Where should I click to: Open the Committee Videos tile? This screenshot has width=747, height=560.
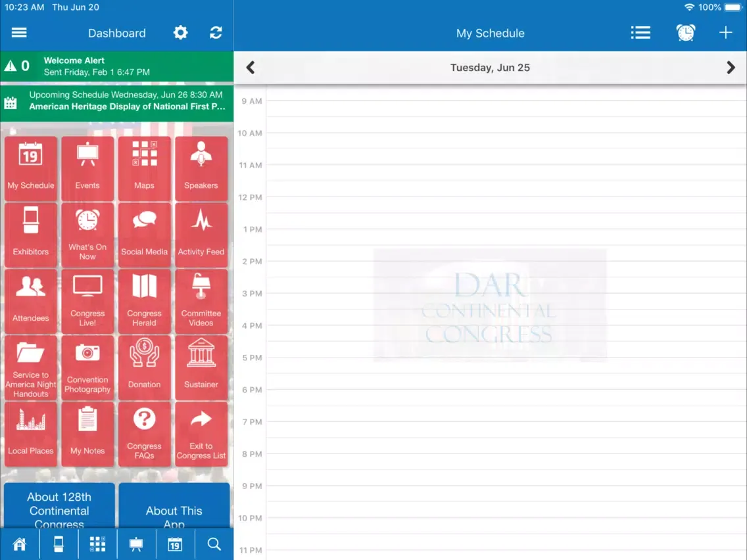(201, 301)
